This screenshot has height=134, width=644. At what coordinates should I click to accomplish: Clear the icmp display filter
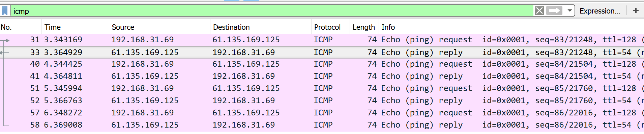coord(539,11)
